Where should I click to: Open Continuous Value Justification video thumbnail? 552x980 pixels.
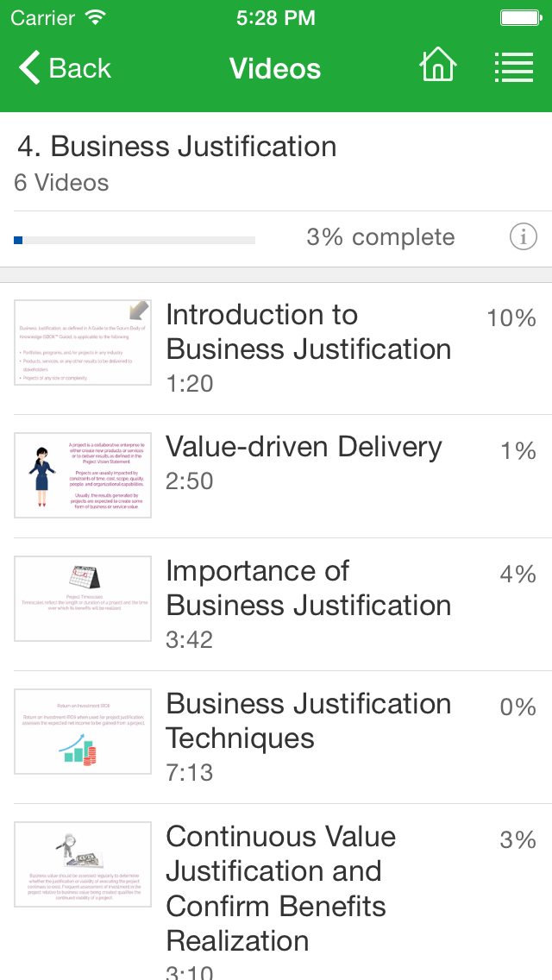pyautogui.click(x=83, y=864)
